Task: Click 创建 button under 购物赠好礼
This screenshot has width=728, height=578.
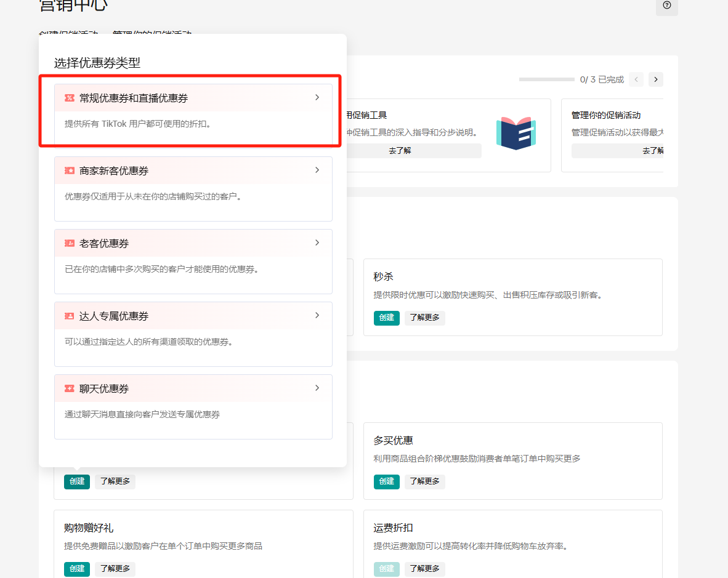Action: pos(77,569)
